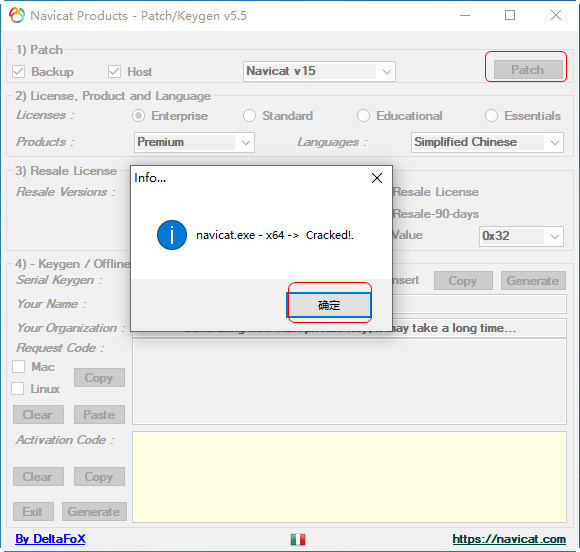Click Clear button under Activation Code
Image resolution: width=580 pixels, height=552 pixels.
[x=38, y=477]
